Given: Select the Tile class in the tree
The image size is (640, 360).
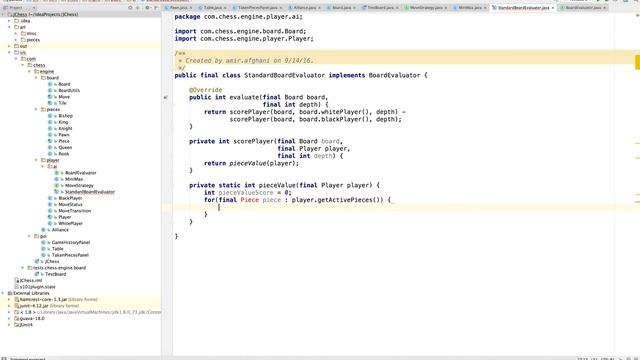Looking at the screenshot, I should coord(62,103).
